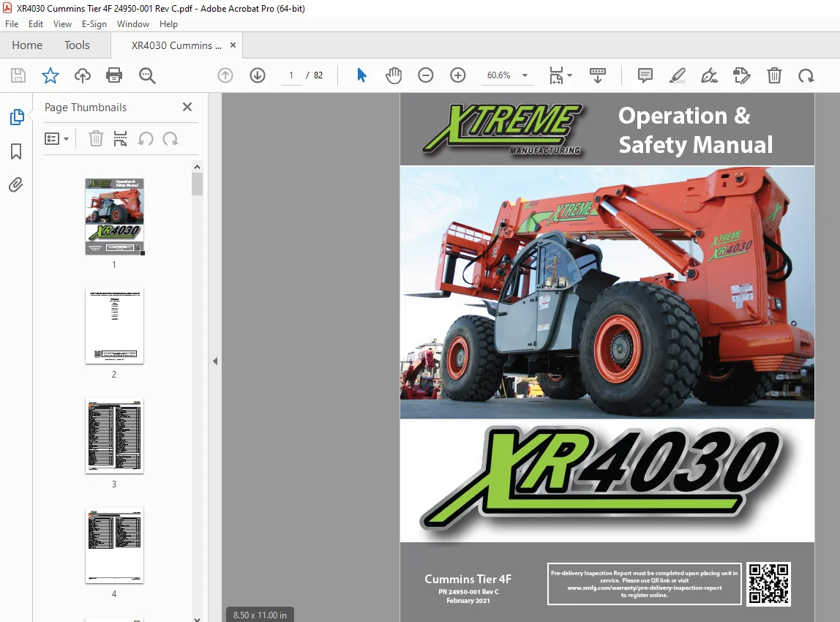Click the upload to cloud icon
The width and height of the screenshot is (840, 622).
coord(83,75)
